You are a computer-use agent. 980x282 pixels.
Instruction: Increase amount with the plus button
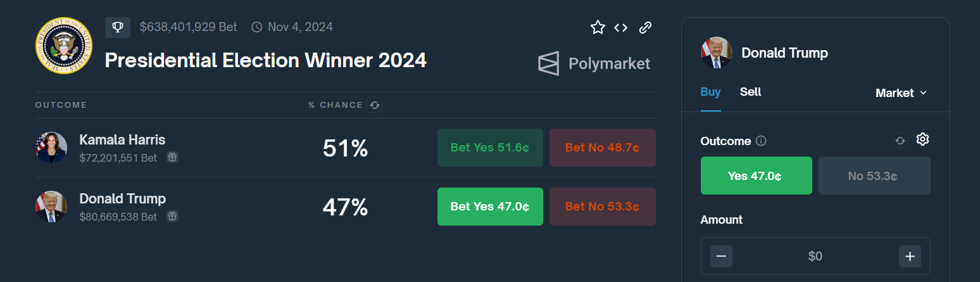(x=910, y=257)
